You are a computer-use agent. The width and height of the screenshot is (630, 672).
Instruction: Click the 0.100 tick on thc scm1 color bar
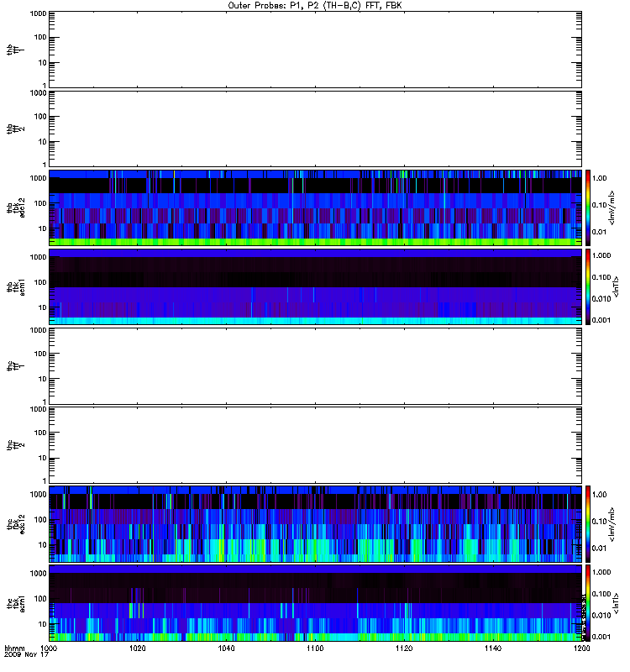point(601,594)
